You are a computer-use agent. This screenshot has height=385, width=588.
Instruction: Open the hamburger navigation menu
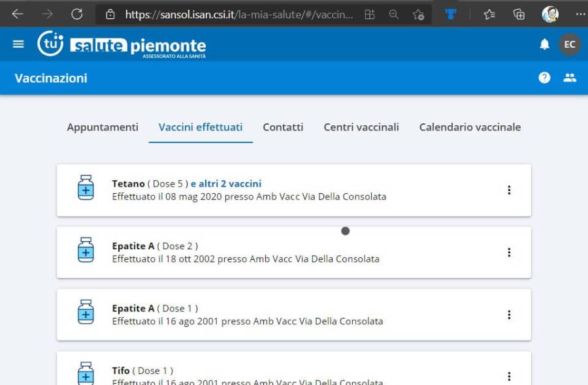click(18, 44)
